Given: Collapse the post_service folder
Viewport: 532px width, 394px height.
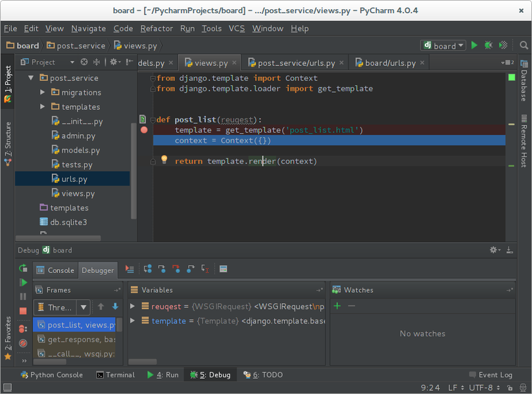Looking at the screenshot, I should coord(31,78).
